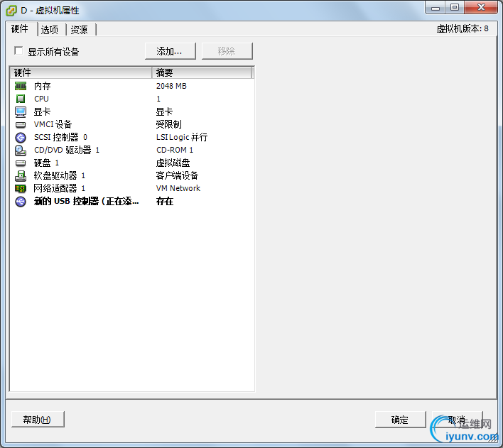The width and height of the screenshot is (503, 448).
Task: Click the disabled 移除 button
Action: pyautogui.click(x=227, y=51)
